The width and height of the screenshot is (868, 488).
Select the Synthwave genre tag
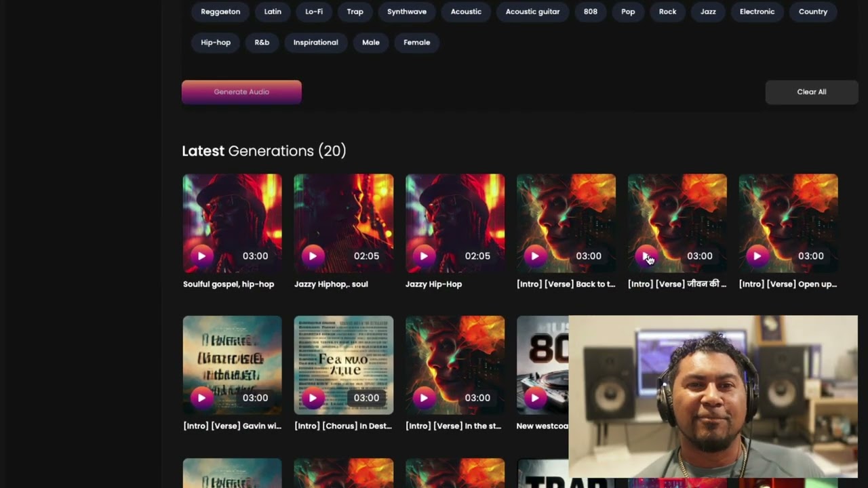pyautogui.click(x=407, y=12)
